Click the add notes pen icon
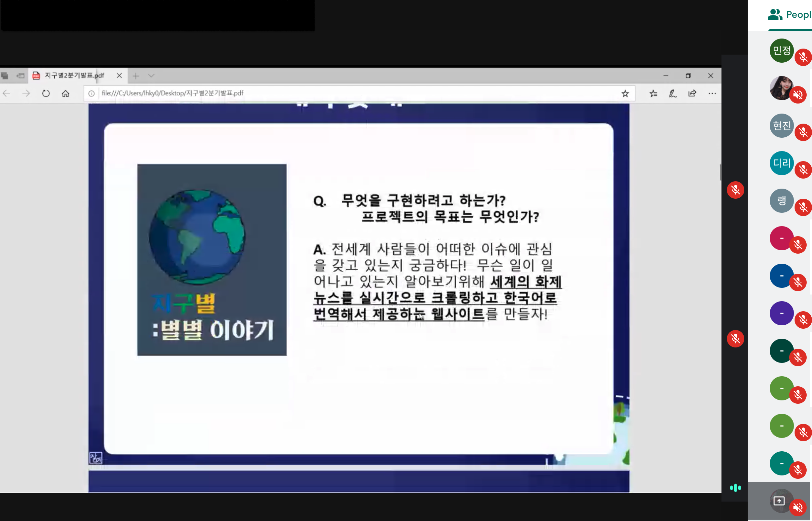Viewport: 812px width, 521px height. [x=672, y=93]
